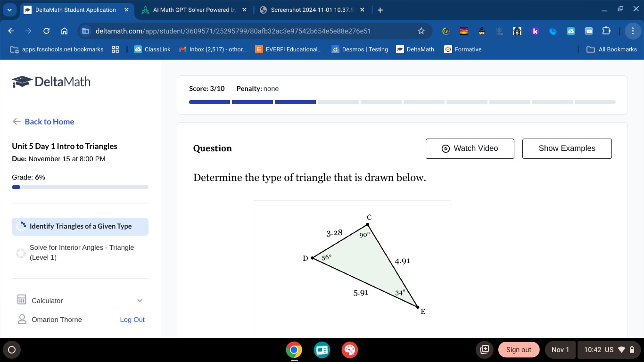Reload the DeltaMath page
The height and width of the screenshot is (362, 644).
46,31
